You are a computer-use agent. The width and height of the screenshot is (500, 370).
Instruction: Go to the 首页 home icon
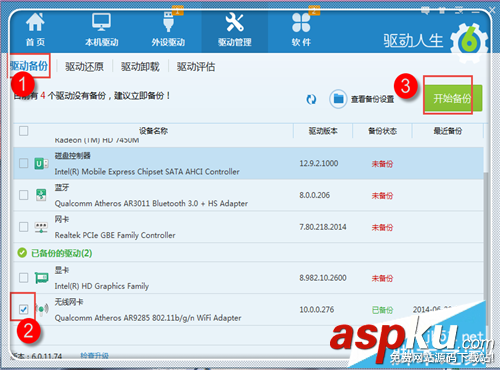[35, 22]
